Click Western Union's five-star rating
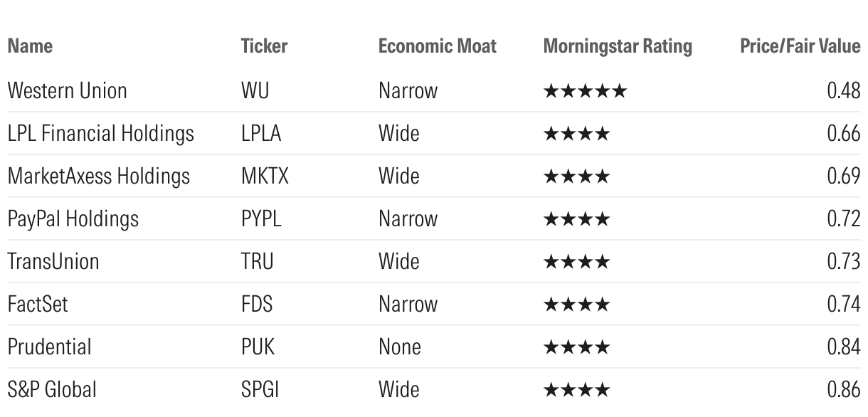The image size is (868, 417). pyautogui.click(x=585, y=91)
